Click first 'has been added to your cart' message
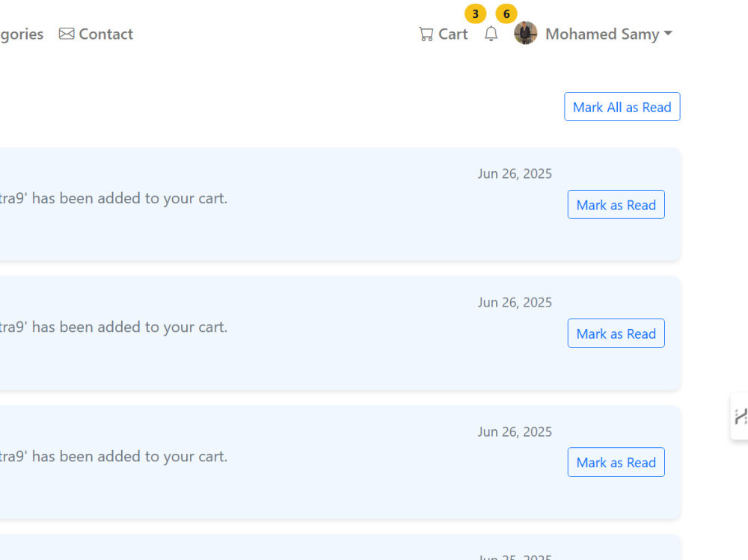 (114, 198)
